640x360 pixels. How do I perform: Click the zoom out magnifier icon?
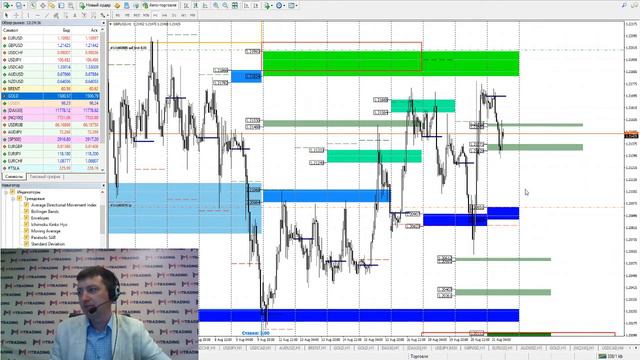(x=225, y=6)
